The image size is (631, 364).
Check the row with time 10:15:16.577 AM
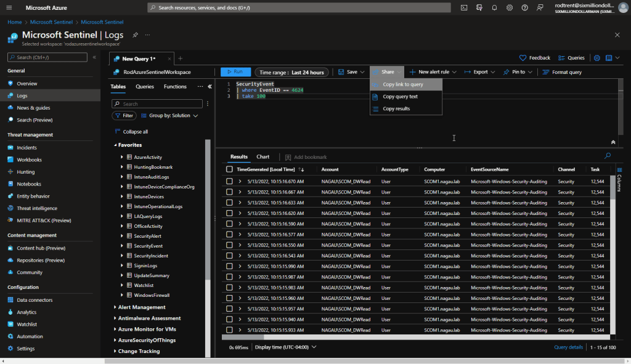coord(229,235)
